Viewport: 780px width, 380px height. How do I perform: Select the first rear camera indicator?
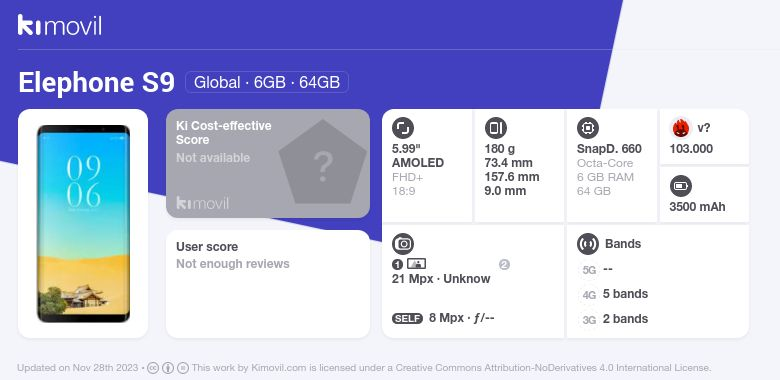point(397,265)
